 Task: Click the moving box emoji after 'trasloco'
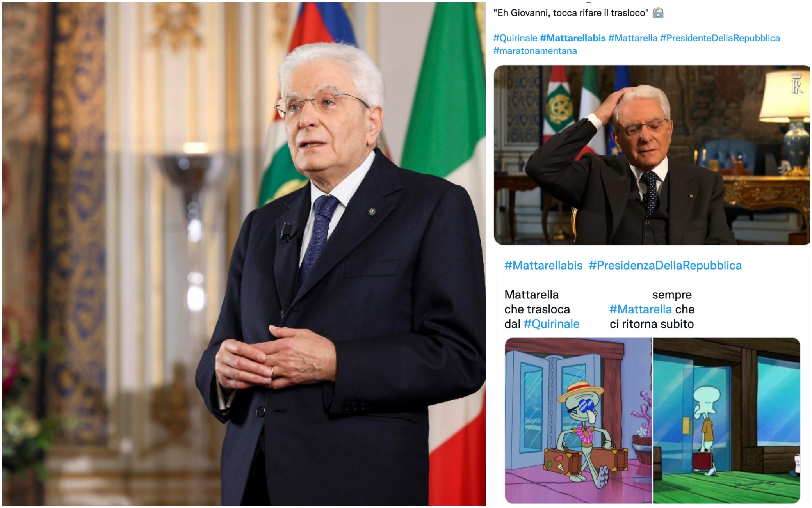click(x=658, y=13)
